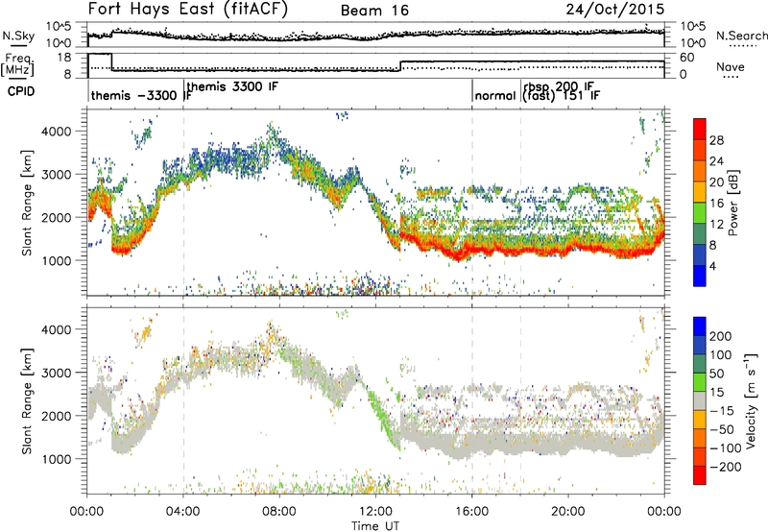Image resolution: width=768 pixels, height=532 pixels.
Task: Click the 24 dB power scale label
Action: pos(716,161)
